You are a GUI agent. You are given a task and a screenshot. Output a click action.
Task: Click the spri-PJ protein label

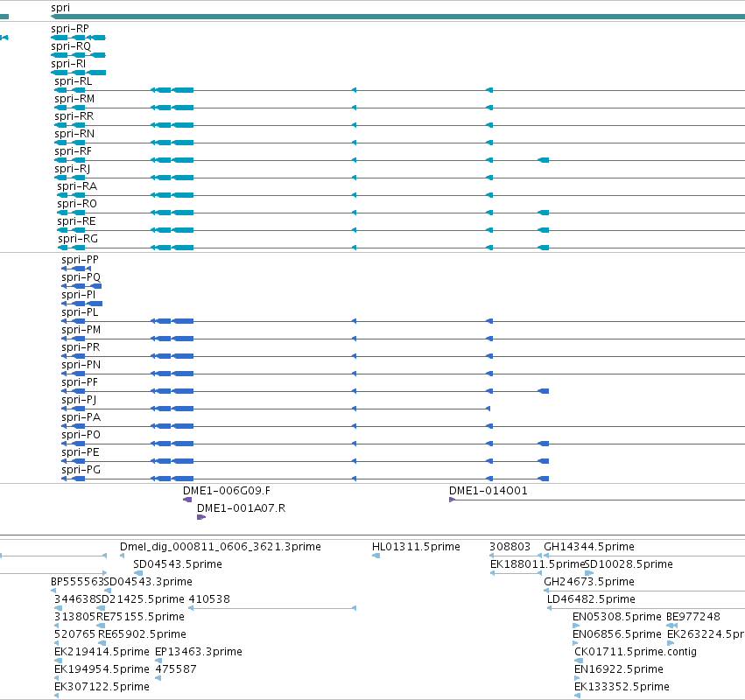(79, 401)
